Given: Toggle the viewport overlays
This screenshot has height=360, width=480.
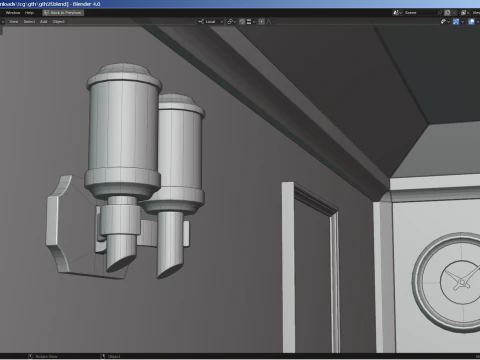Looking at the screenshot, I should point(471,22).
